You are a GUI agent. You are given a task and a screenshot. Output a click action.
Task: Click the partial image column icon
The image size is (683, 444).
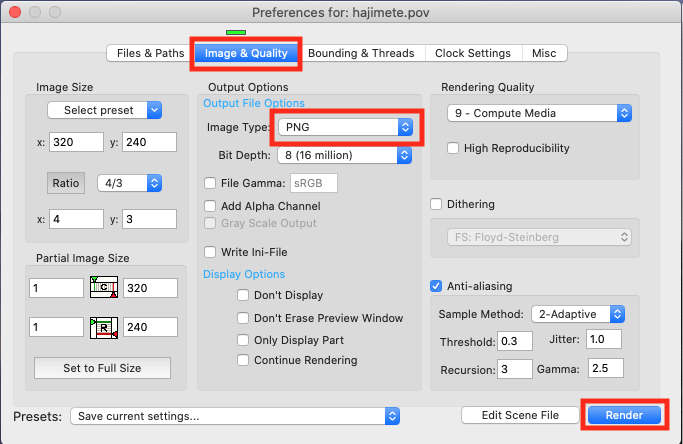[x=103, y=288]
